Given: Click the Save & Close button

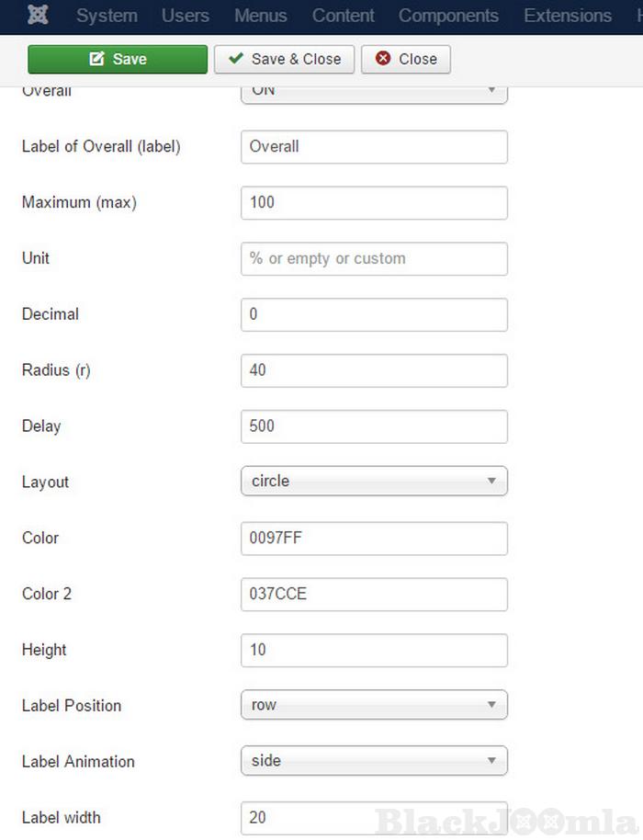Looking at the screenshot, I should pyautogui.click(x=285, y=59).
